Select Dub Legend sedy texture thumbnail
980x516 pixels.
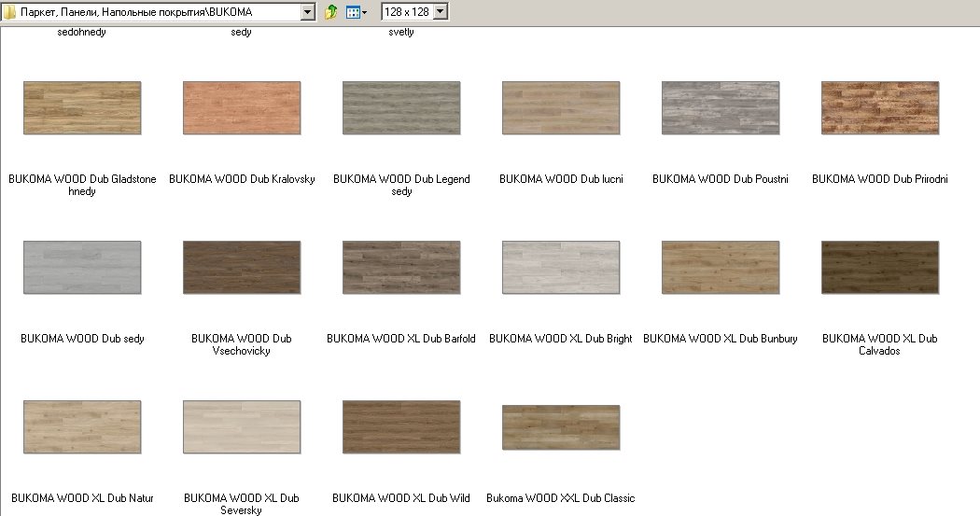point(401,107)
